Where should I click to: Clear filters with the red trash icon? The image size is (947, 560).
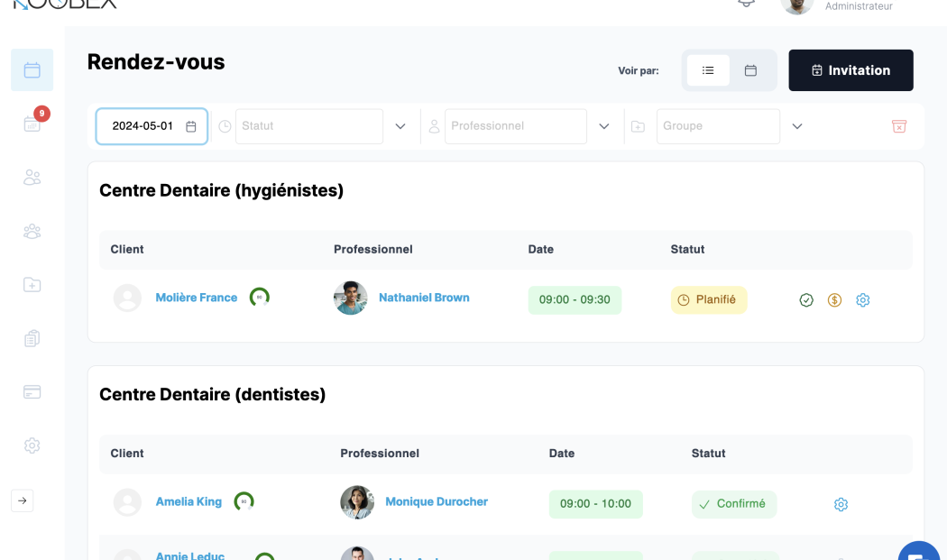tap(899, 126)
